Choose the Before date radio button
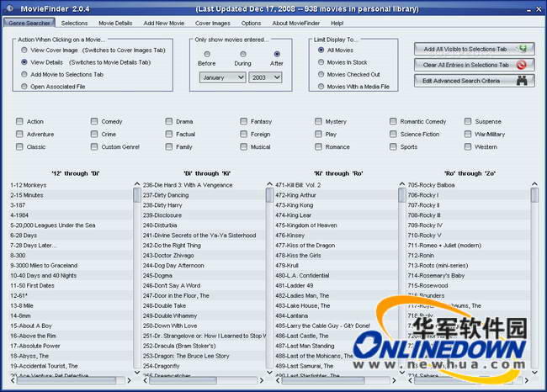 click(207, 54)
